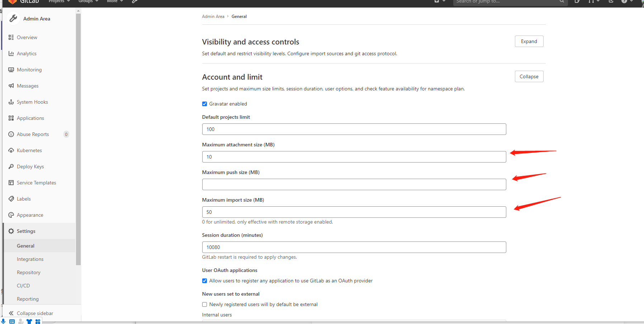Focus the Maximum import size field
This screenshot has height=324, width=644.
[x=354, y=212]
